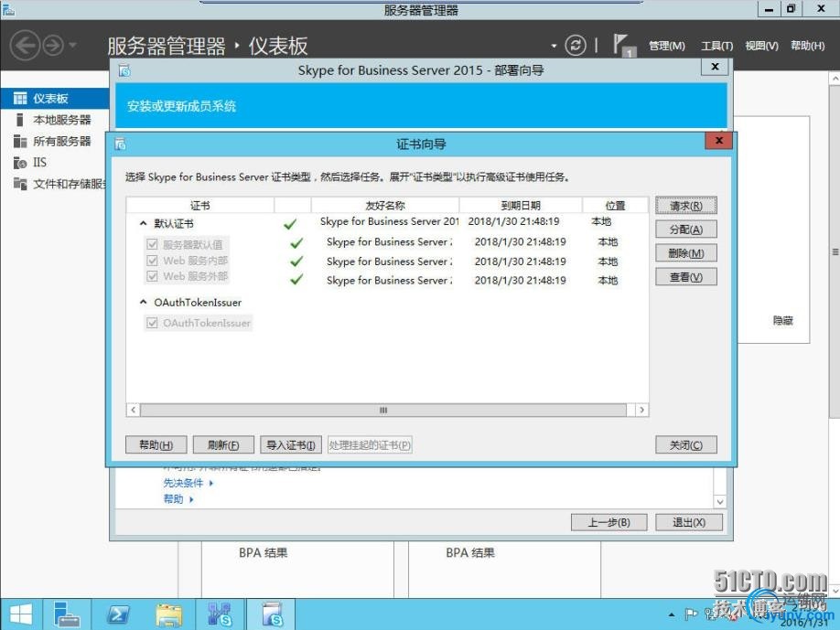840x630 pixels.
Task: Open Server Manager from the taskbar
Action: click(x=67, y=614)
